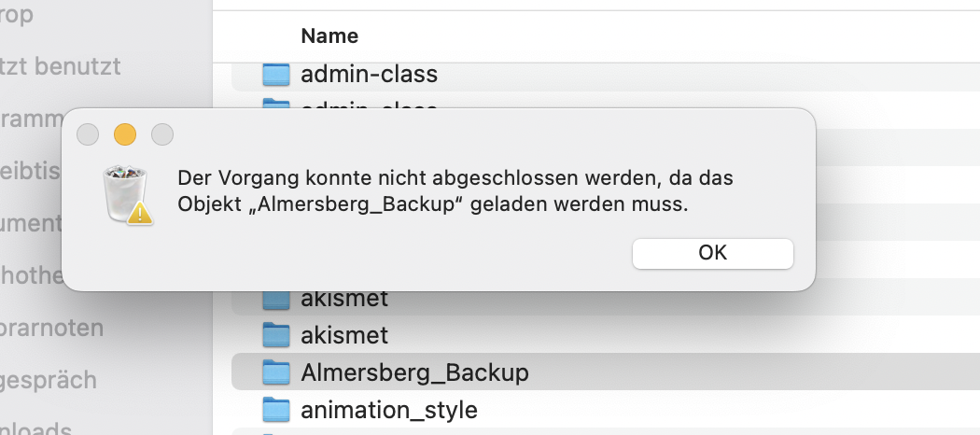Click OK in the trash error dialog

(712, 253)
